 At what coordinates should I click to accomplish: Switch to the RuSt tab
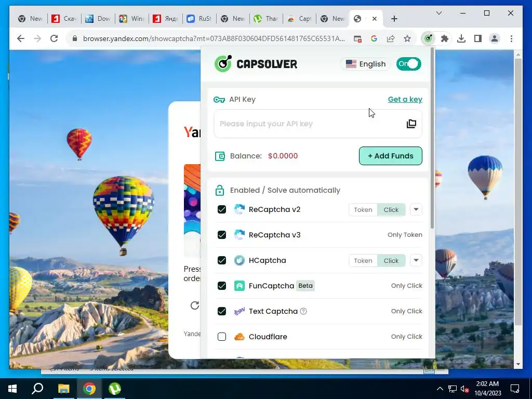pyautogui.click(x=199, y=19)
